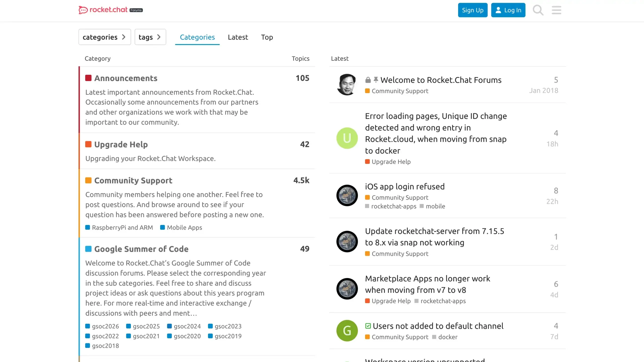The image size is (644, 362).
Task: Click the Sign Up button
Action: click(x=473, y=10)
